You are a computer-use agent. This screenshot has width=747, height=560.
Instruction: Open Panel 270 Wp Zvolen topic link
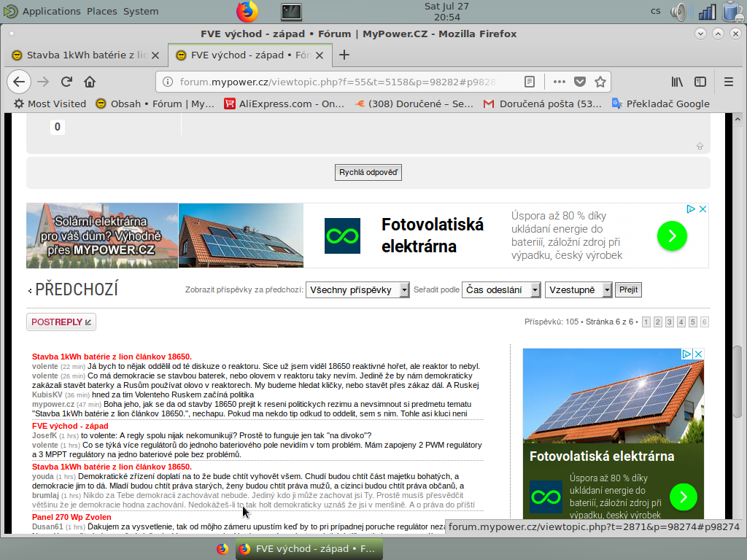click(71, 517)
